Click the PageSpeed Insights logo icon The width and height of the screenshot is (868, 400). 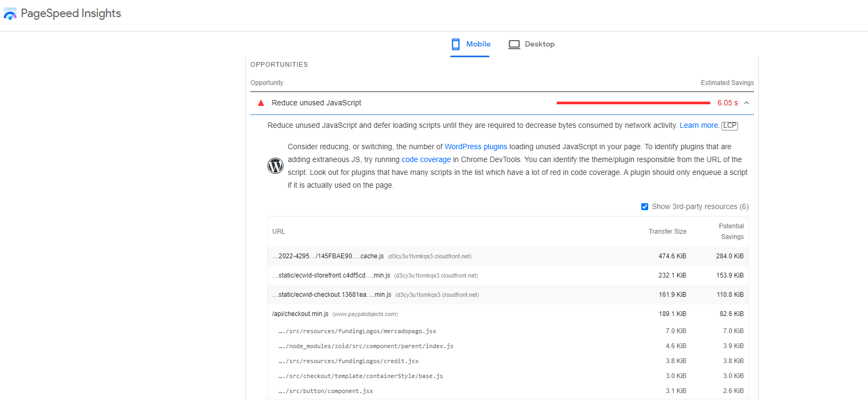click(x=10, y=13)
